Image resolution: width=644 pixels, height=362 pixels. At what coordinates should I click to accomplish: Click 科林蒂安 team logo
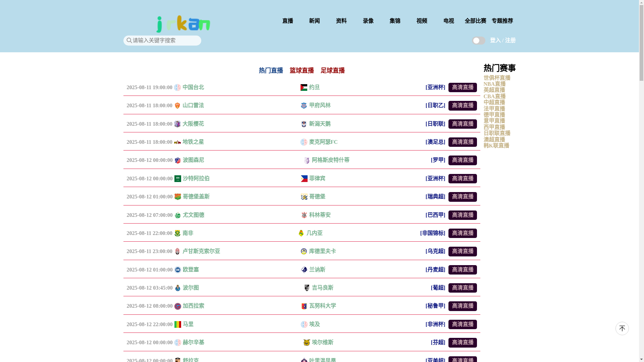pos(304,215)
